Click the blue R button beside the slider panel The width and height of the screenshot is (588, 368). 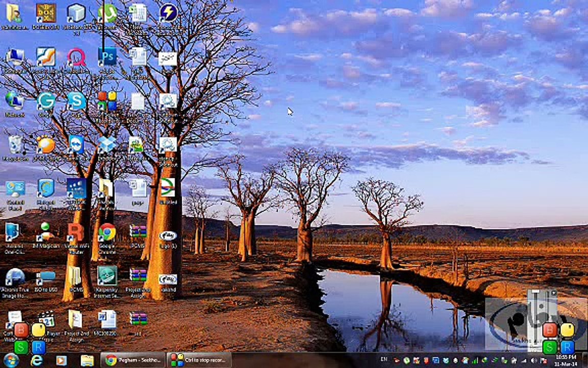[x=568, y=347]
